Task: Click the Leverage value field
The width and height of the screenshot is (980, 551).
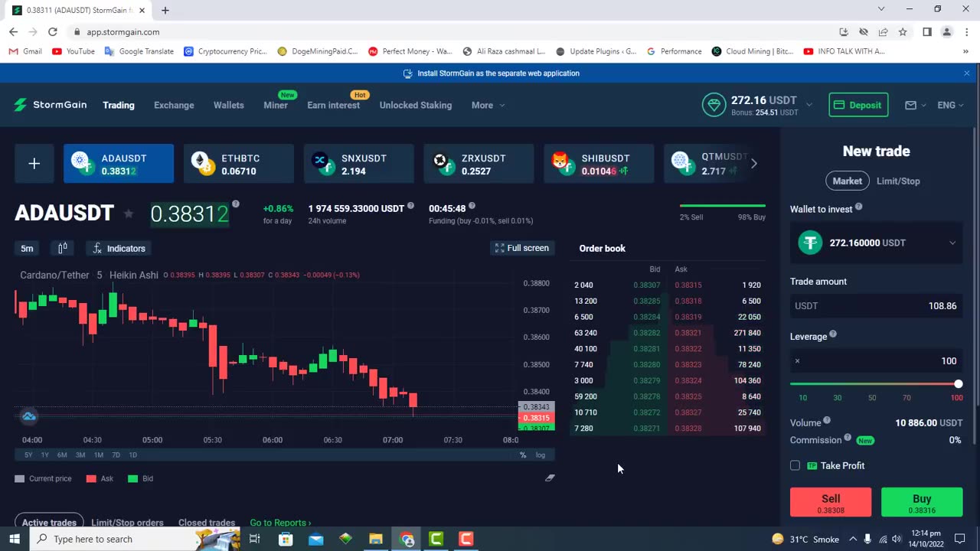Action: (x=877, y=361)
